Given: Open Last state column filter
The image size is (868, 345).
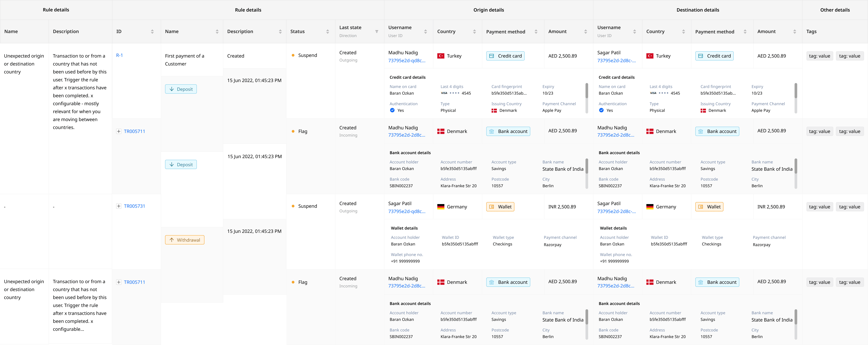Looking at the screenshot, I should (x=376, y=32).
